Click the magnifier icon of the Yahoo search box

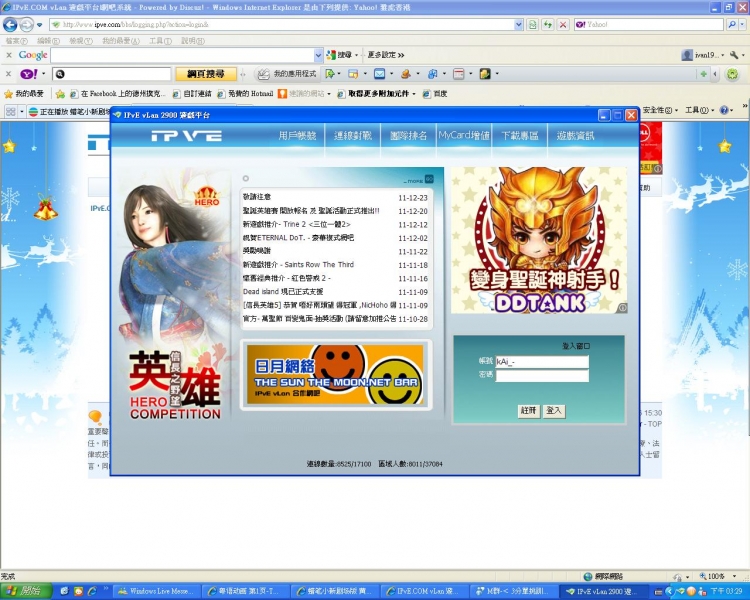[732, 24]
